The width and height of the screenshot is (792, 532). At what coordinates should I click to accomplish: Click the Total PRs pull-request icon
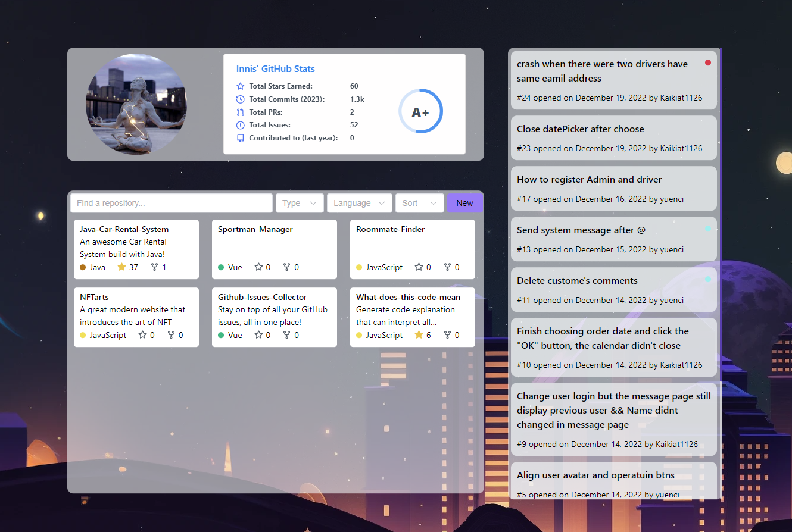pyautogui.click(x=241, y=112)
